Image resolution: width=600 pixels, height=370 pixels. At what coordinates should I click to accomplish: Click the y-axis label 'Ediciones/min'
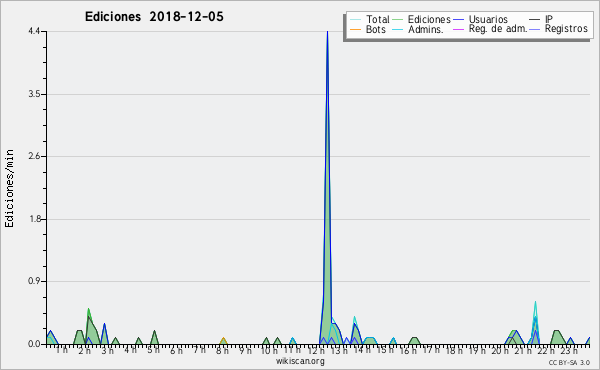pyautogui.click(x=9, y=188)
